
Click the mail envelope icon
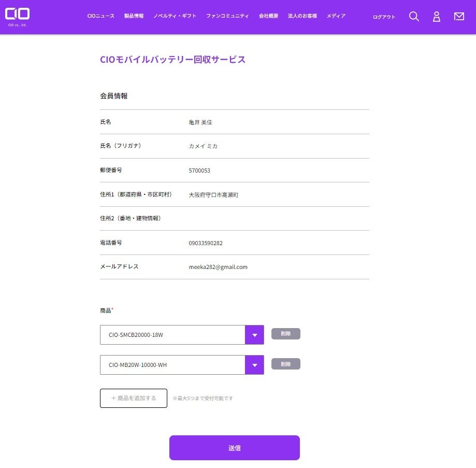[x=459, y=17]
